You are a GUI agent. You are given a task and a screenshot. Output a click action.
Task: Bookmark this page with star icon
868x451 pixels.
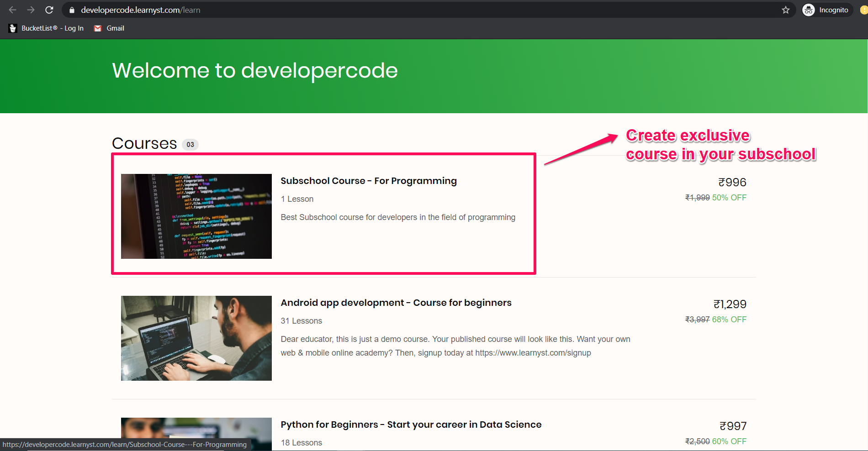785,10
